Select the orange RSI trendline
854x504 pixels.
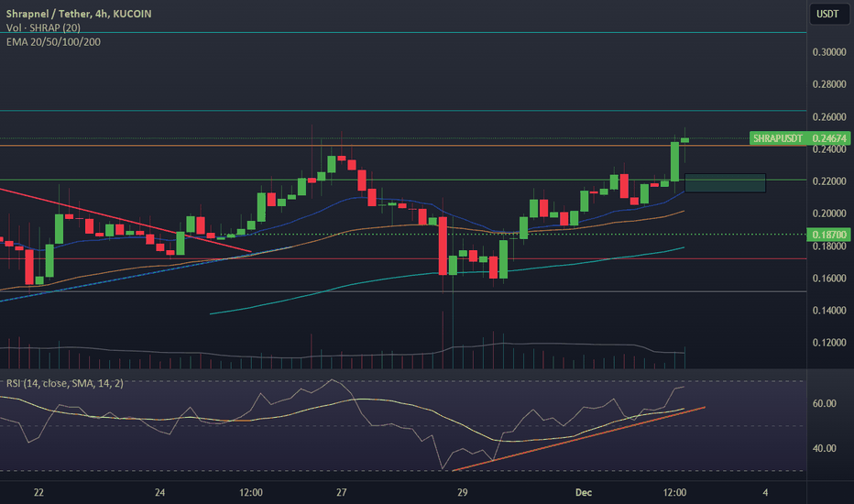click(578, 439)
